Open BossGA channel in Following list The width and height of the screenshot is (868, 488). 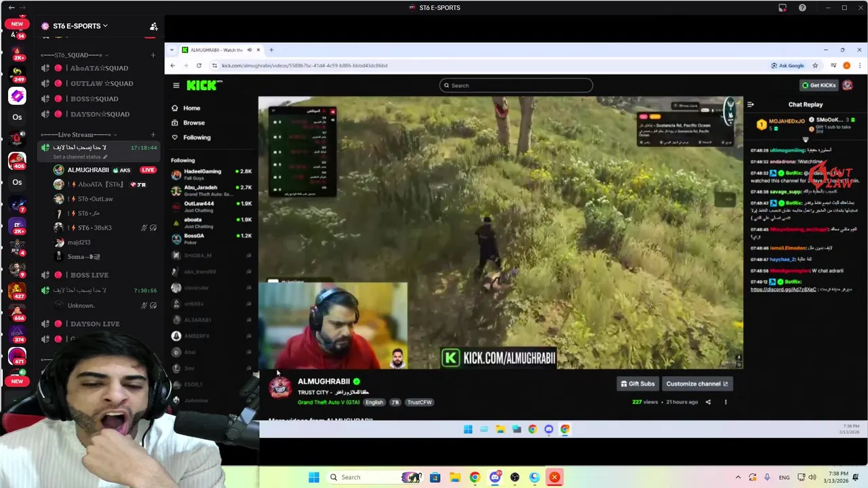click(x=212, y=239)
